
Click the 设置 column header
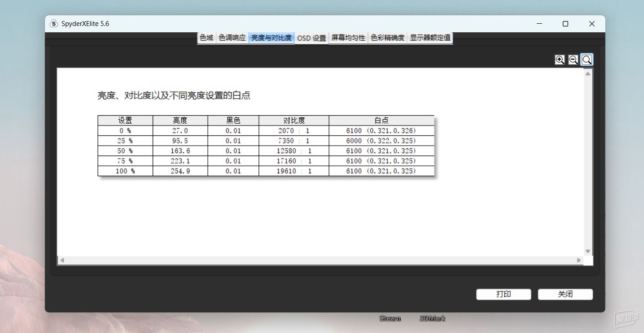[125, 120]
